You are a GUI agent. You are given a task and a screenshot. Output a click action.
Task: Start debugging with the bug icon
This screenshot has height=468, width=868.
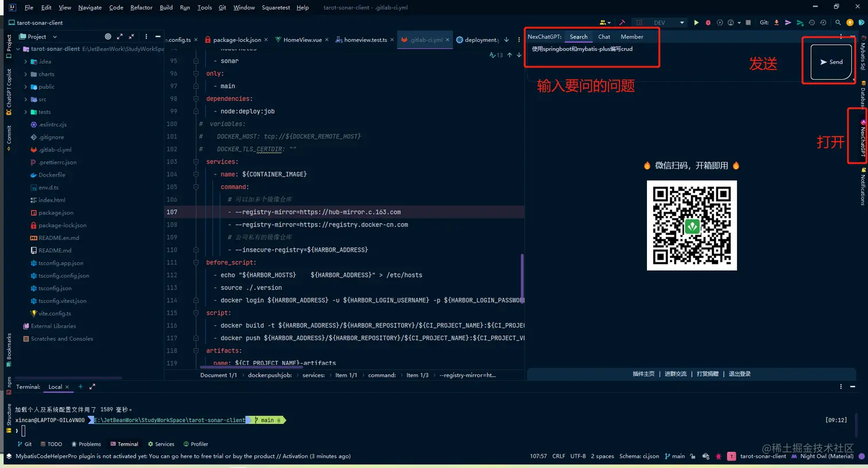(707, 22)
